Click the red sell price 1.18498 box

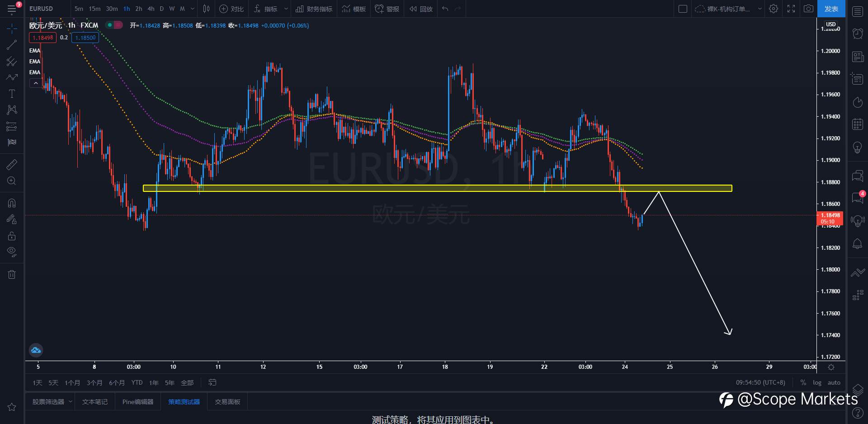pyautogui.click(x=43, y=38)
